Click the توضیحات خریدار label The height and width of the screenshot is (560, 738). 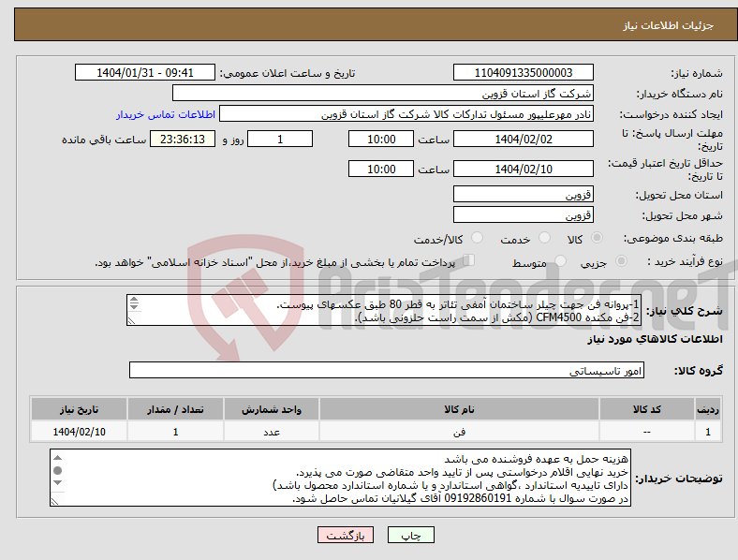click(679, 479)
